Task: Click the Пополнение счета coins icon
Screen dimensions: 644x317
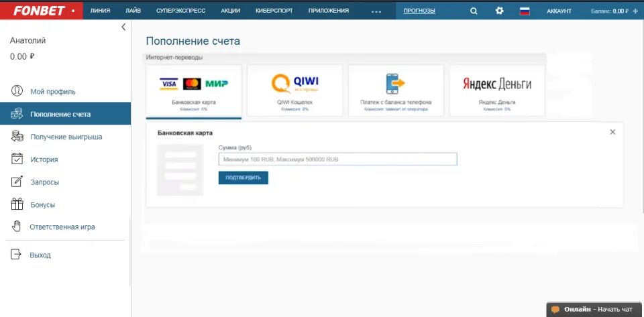Action: (x=17, y=113)
